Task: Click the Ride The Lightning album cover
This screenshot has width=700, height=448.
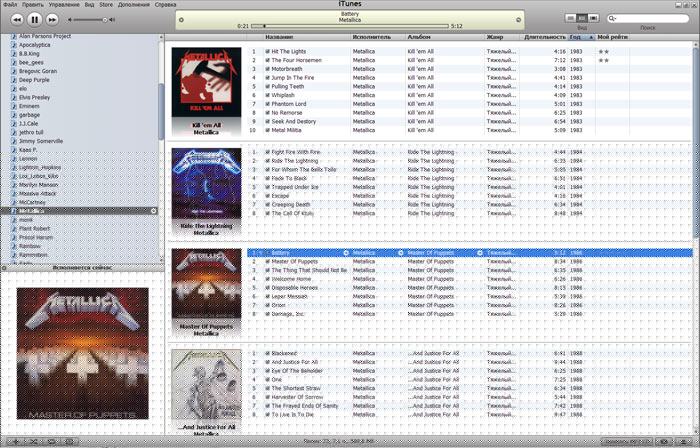Action: (206, 183)
